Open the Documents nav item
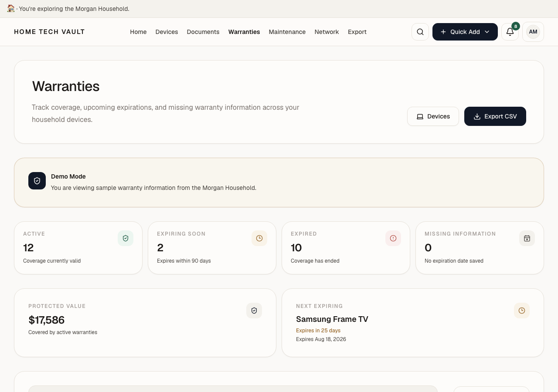Image resolution: width=558 pixels, height=392 pixels. (x=203, y=32)
